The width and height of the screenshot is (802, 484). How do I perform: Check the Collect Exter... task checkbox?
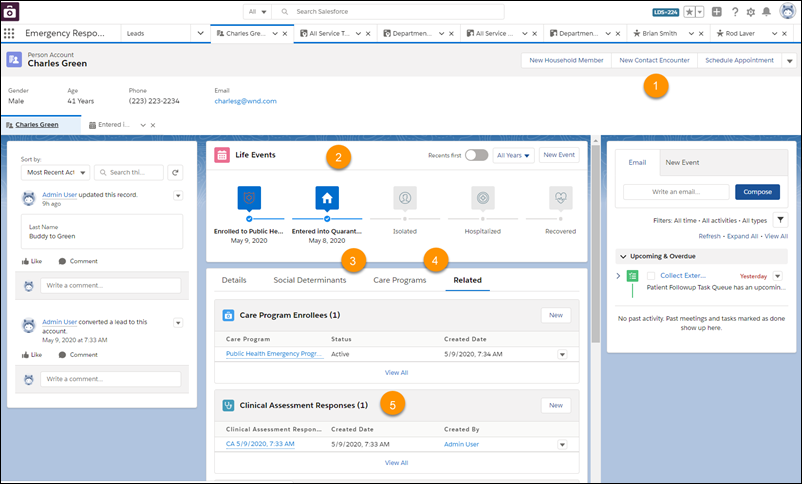651,276
